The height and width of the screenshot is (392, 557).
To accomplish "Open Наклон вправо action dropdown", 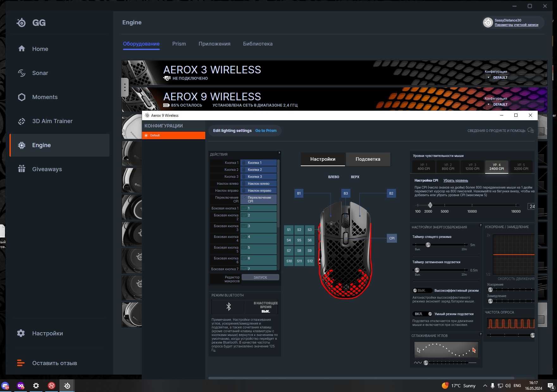I will pyautogui.click(x=258, y=190).
